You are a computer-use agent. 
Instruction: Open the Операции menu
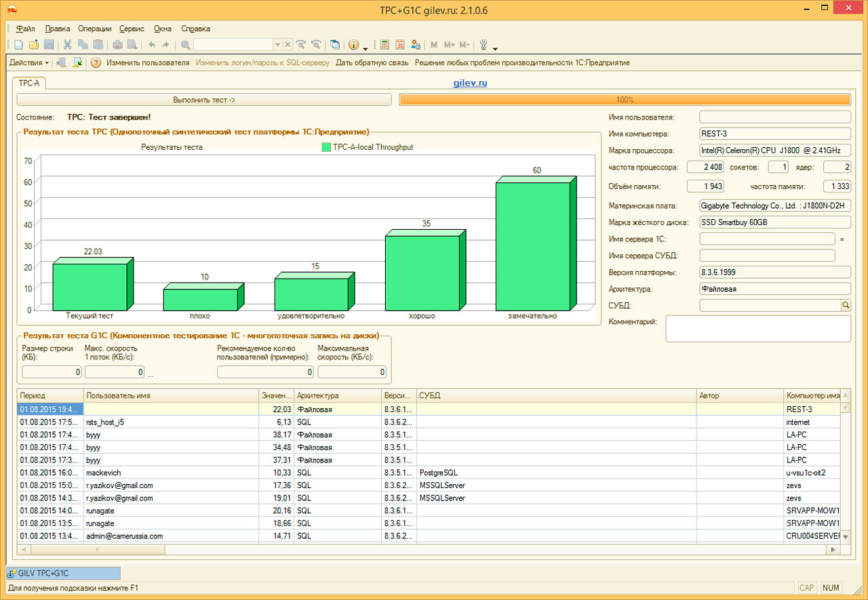pyautogui.click(x=94, y=28)
